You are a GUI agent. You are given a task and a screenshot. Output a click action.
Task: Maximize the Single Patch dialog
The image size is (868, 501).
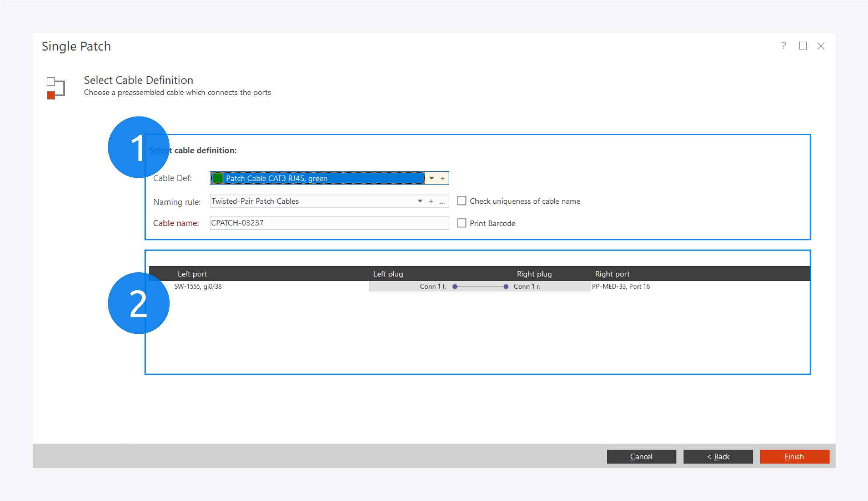803,46
